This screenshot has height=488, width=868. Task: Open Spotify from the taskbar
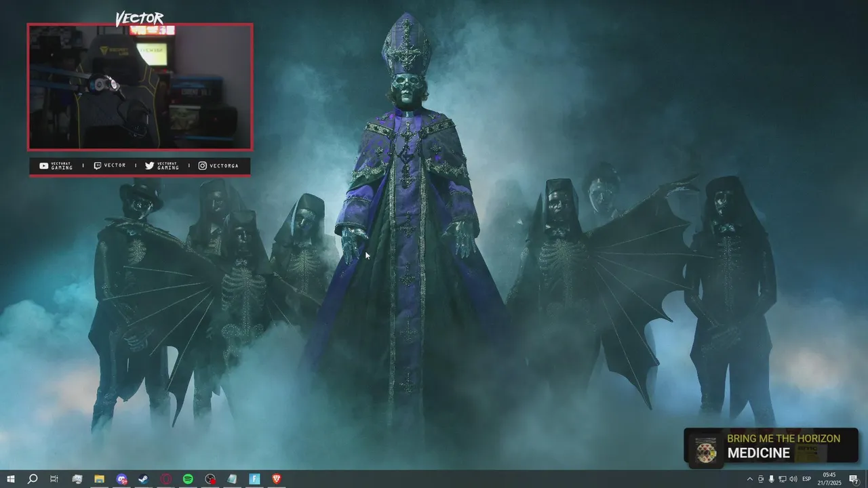pyautogui.click(x=188, y=479)
